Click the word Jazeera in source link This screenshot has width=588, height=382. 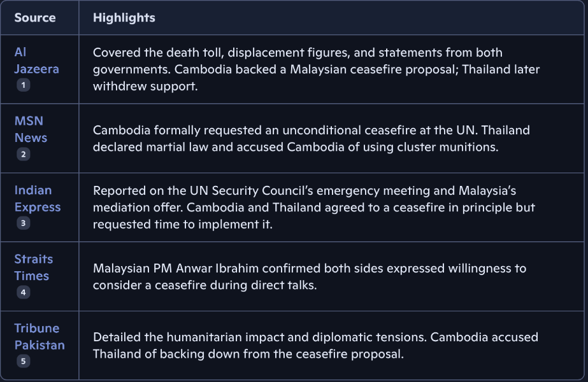(36, 69)
